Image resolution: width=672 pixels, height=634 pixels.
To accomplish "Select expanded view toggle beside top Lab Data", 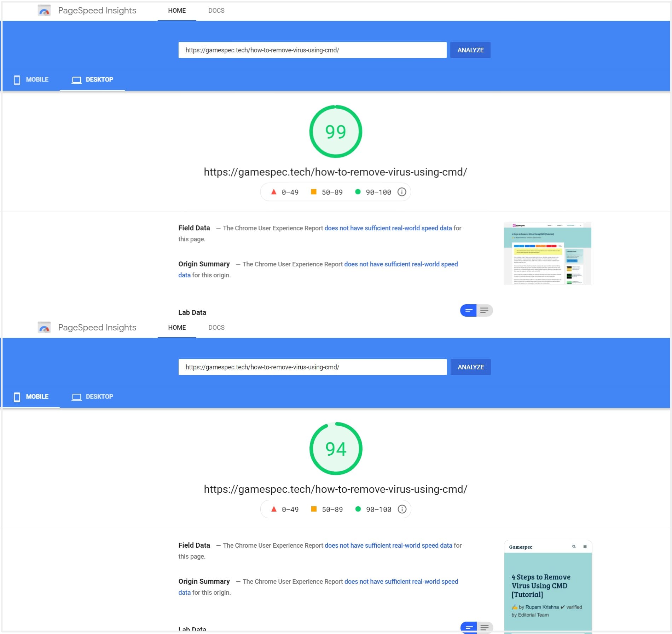I will (485, 311).
